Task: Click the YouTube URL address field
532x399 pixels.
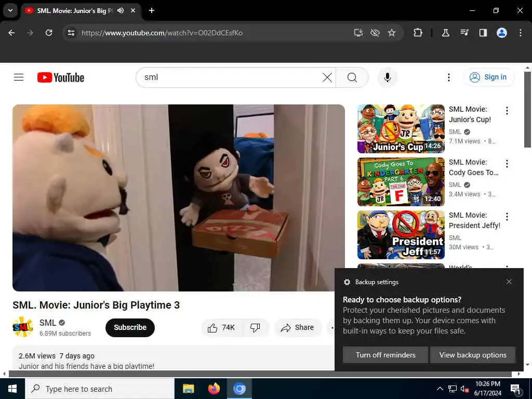Action: point(162,33)
